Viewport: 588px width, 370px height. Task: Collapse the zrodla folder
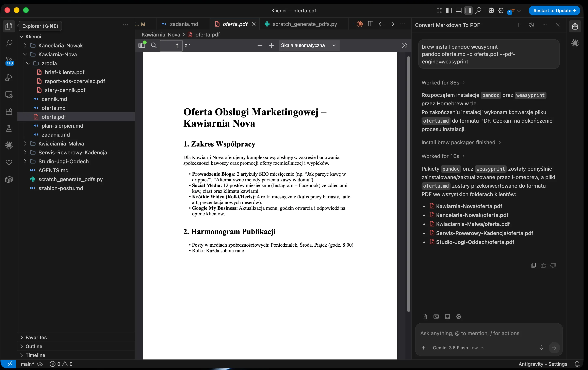click(x=28, y=63)
